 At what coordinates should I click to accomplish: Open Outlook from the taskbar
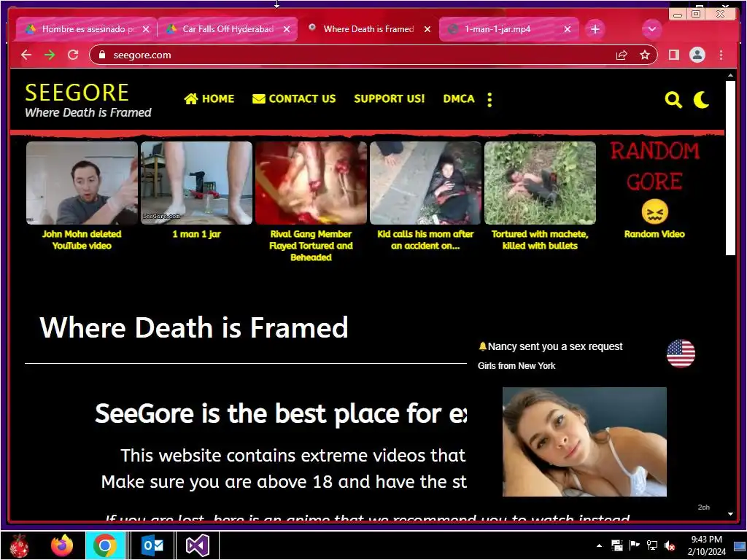click(x=152, y=545)
